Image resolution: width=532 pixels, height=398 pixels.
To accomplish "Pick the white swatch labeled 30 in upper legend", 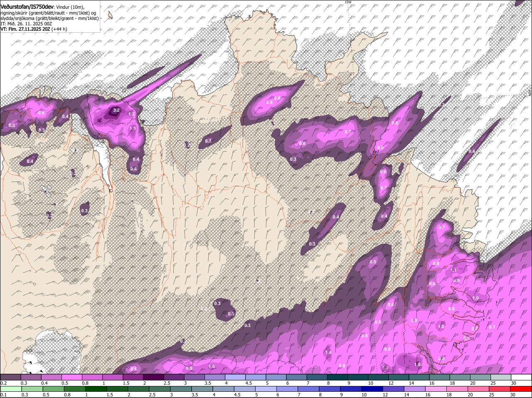I will coord(521,377).
